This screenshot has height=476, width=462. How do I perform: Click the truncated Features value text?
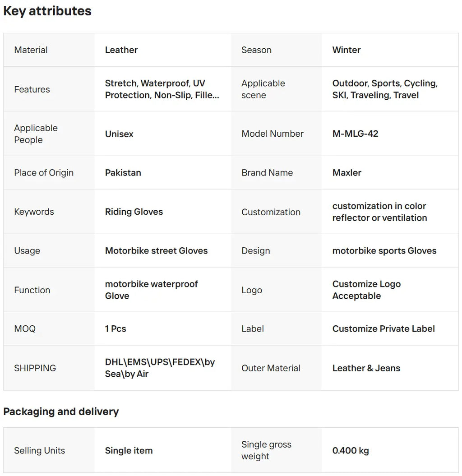(162, 89)
